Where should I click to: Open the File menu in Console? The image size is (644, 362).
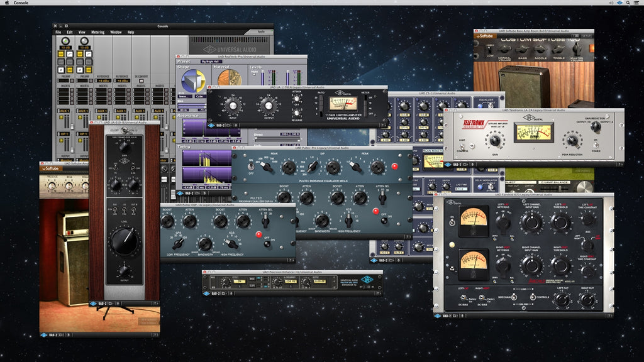(58, 32)
